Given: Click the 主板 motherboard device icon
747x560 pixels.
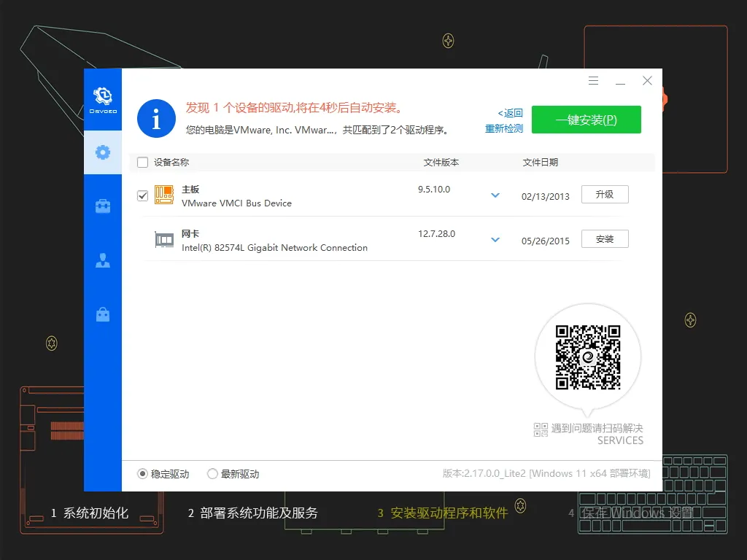Looking at the screenshot, I should pos(163,195).
